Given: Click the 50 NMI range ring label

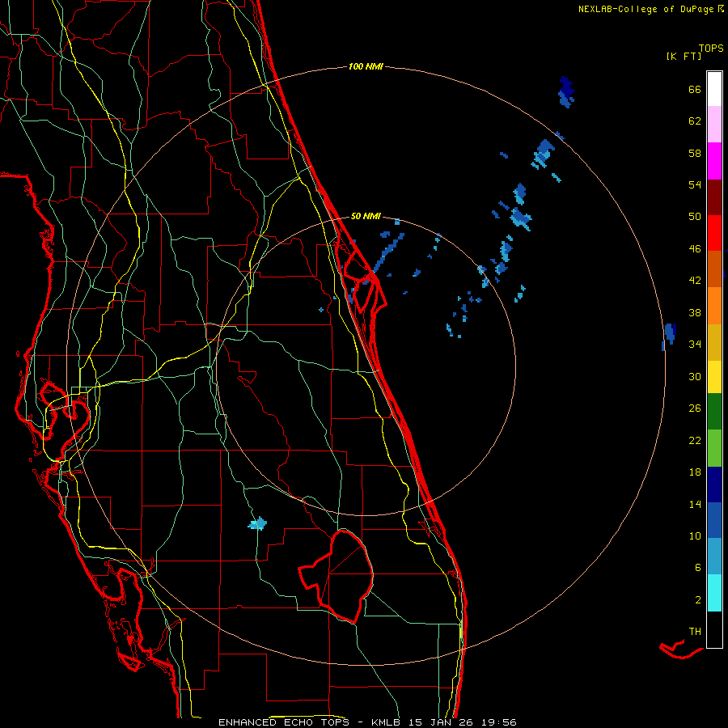Looking at the screenshot, I should pyautogui.click(x=366, y=216).
